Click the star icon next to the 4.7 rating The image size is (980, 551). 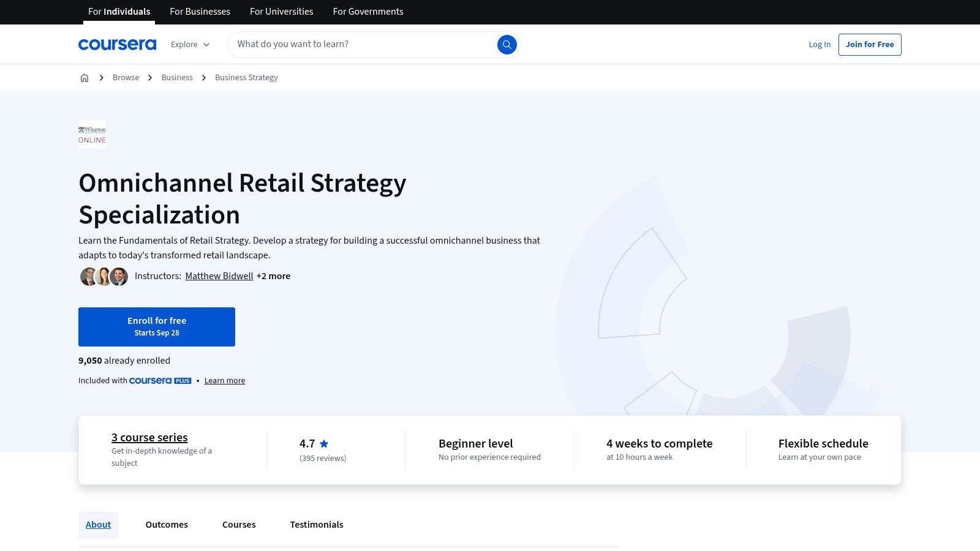(324, 443)
